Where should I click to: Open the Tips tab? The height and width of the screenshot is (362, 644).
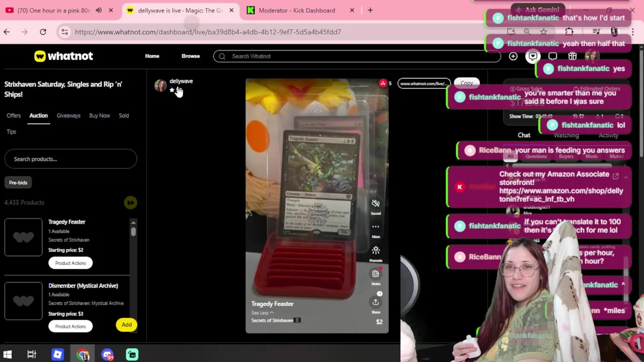point(11,132)
